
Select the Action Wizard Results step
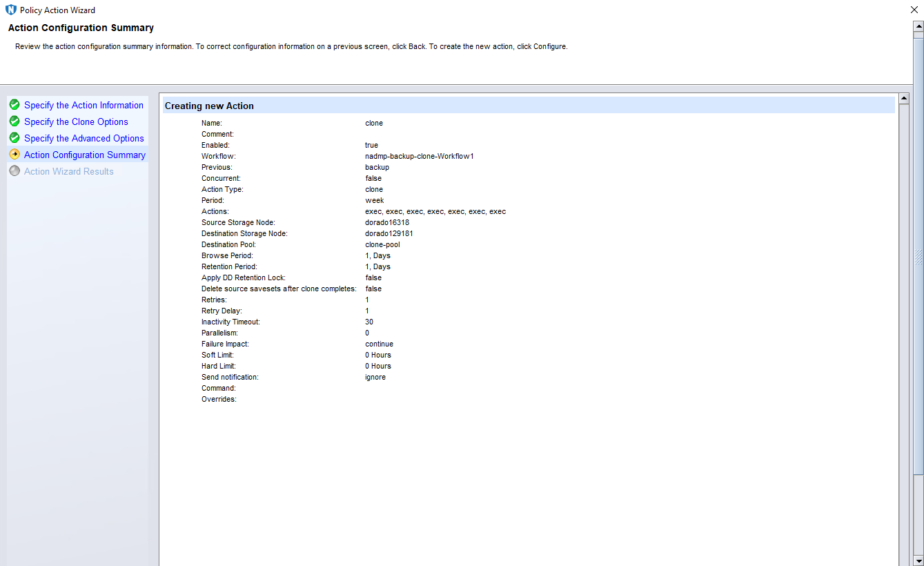click(x=69, y=171)
